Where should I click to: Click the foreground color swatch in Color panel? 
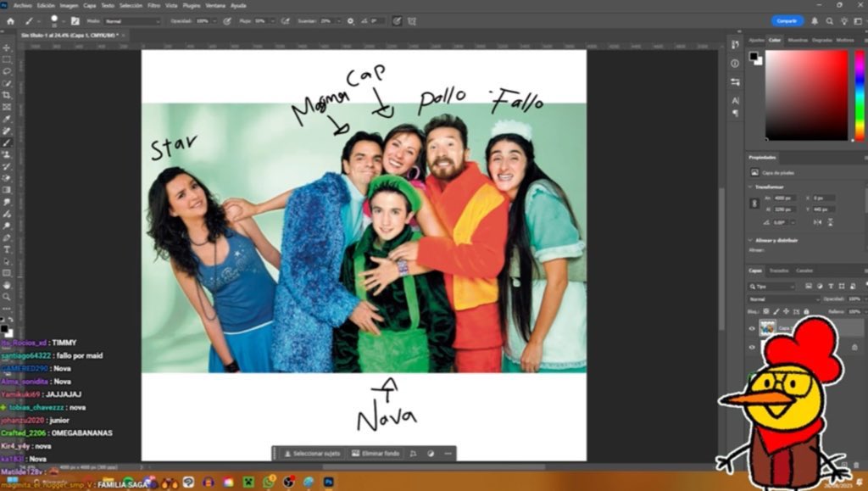(754, 56)
